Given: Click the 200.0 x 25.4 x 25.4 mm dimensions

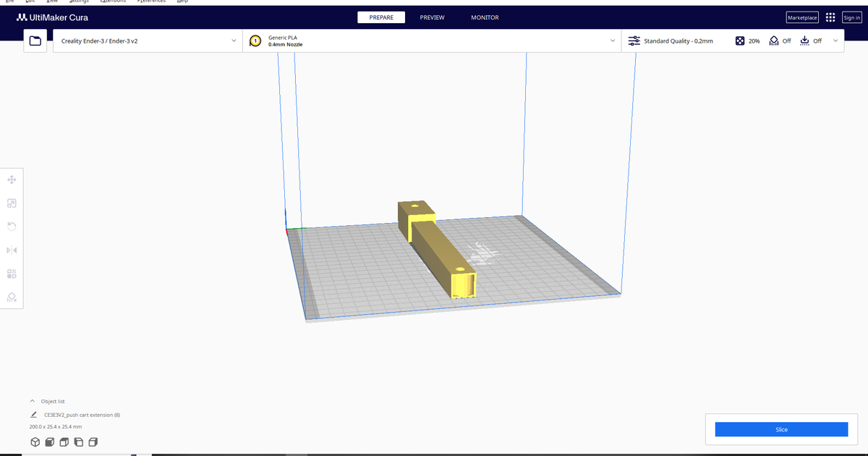Looking at the screenshot, I should [x=56, y=427].
